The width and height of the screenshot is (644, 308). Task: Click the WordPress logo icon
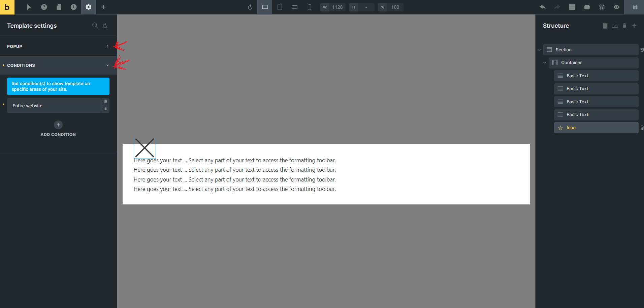pyautogui.click(x=602, y=7)
